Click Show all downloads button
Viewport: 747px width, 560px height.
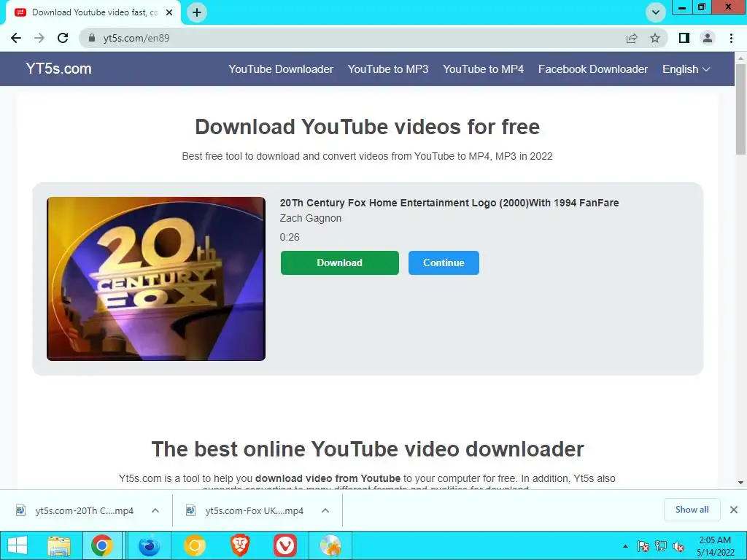(692, 510)
